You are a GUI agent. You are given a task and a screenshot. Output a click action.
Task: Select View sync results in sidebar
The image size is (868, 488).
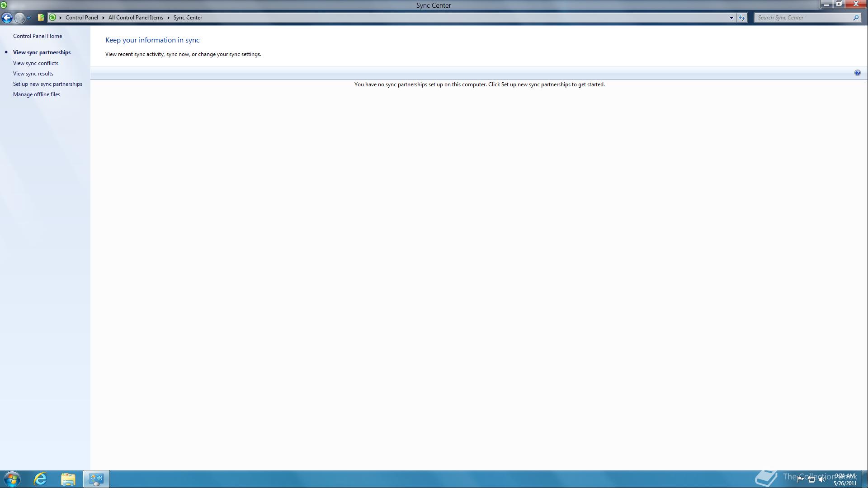coord(33,74)
